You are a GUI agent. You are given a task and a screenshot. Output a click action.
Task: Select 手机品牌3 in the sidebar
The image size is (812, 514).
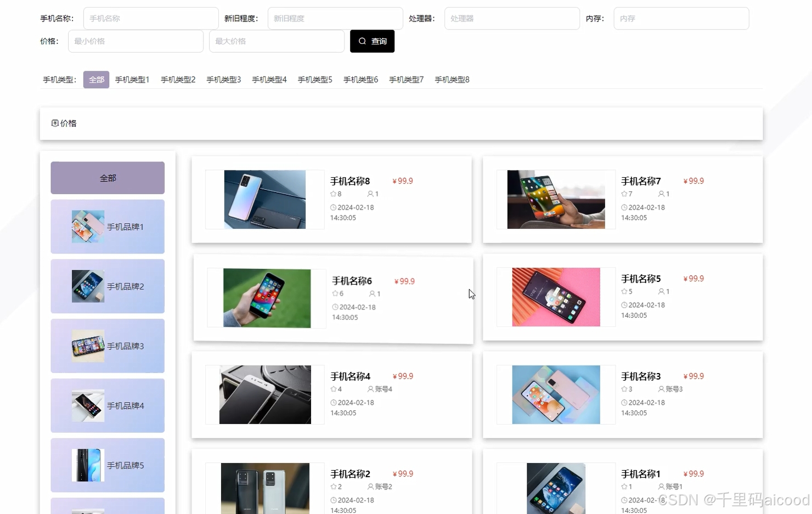coord(108,346)
